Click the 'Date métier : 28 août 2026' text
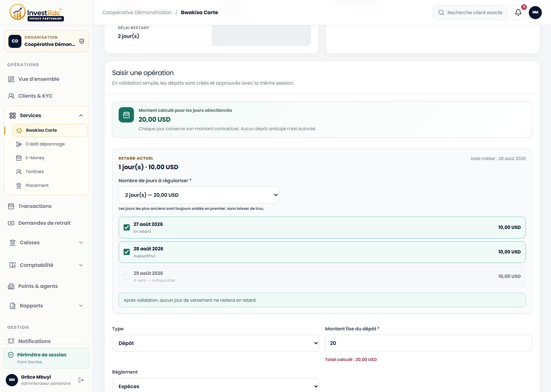The height and width of the screenshot is (392, 551). click(498, 158)
